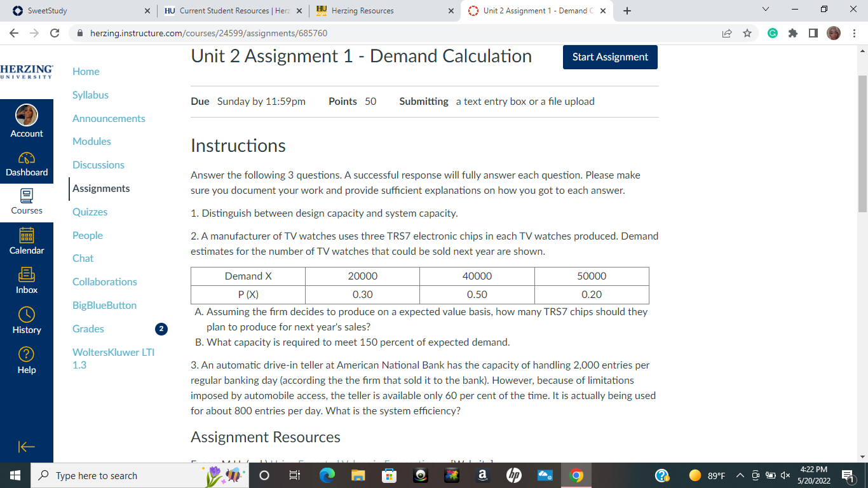Open the Inbox icon in sidebar

pos(27,274)
